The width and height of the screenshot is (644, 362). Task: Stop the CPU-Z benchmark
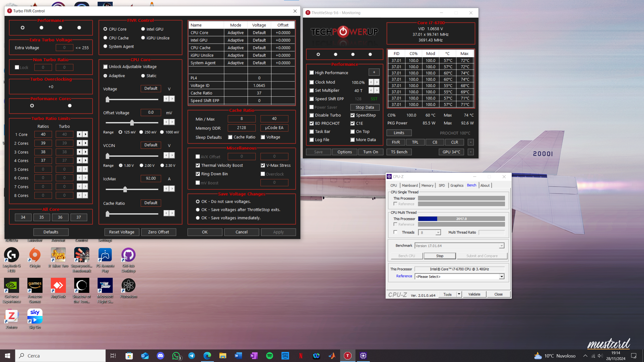click(440, 256)
